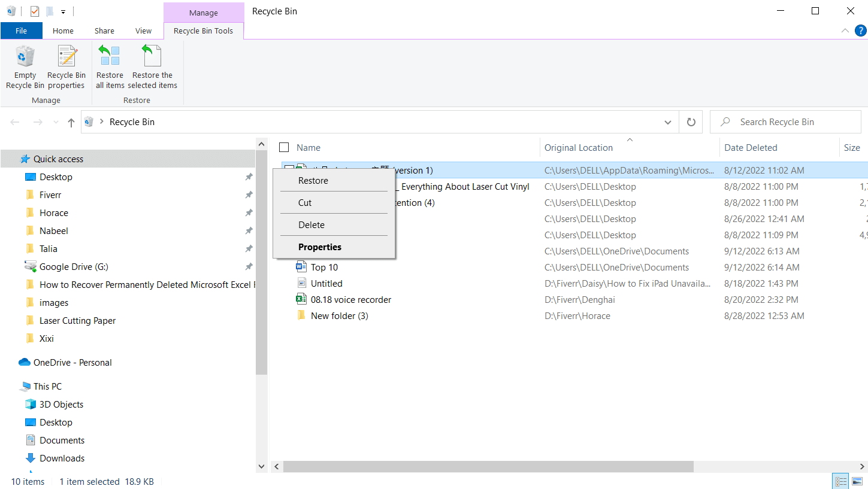Viewport: 868px width, 489px height.
Task: Choose Properties in the context menu
Action: [334, 247]
